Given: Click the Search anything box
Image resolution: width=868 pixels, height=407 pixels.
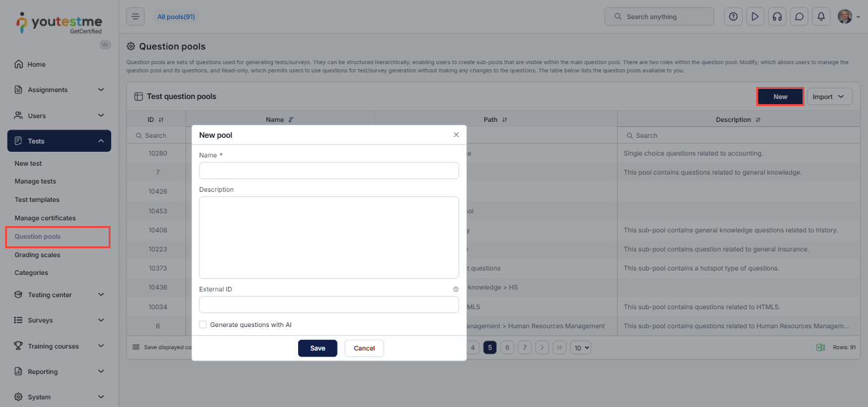Looking at the screenshot, I should point(660,17).
